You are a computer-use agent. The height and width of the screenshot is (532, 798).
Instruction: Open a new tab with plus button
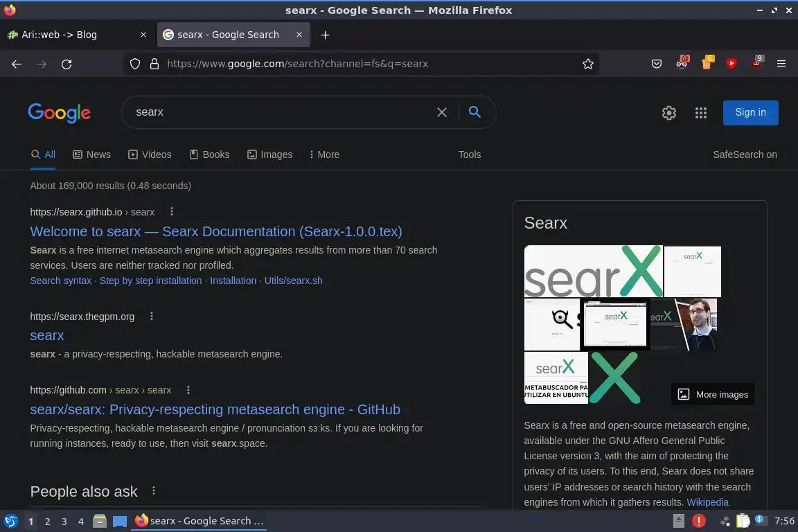coord(325,35)
